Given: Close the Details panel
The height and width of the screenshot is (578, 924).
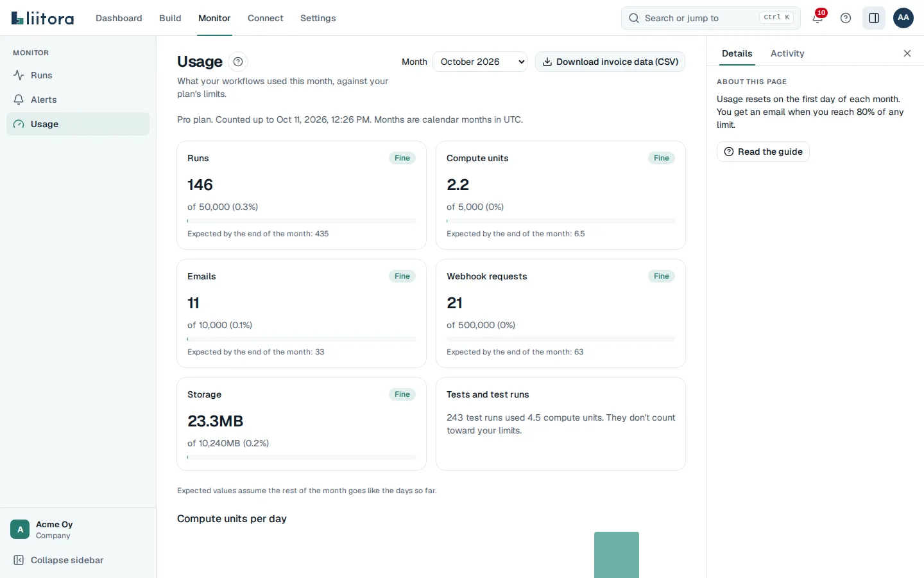Looking at the screenshot, I should (x=907, y=53).
